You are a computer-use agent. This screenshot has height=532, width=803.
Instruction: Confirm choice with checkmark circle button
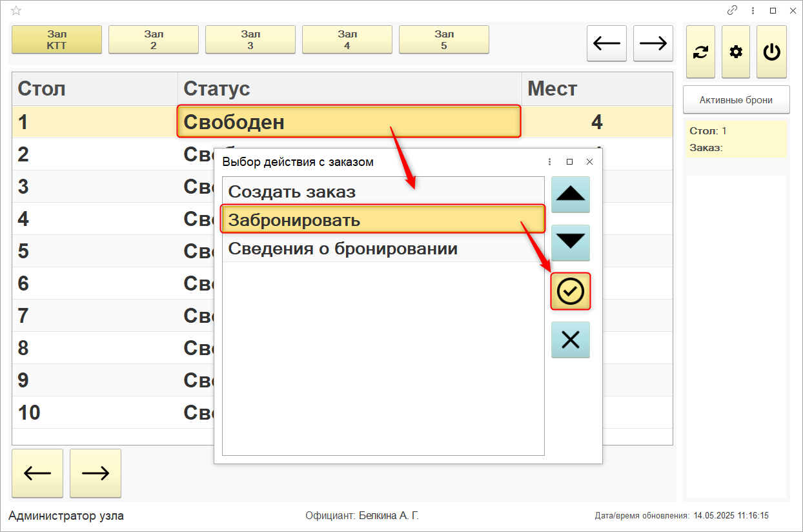tap(571, 291)
